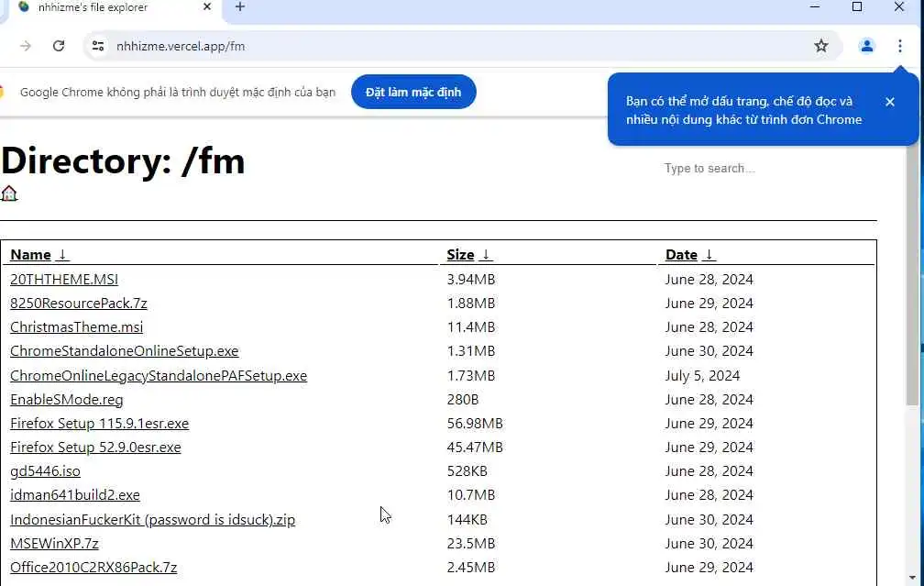Click the Đặt làm mặc định button
The width and height of the screenshot is (924, 586).
413,92
